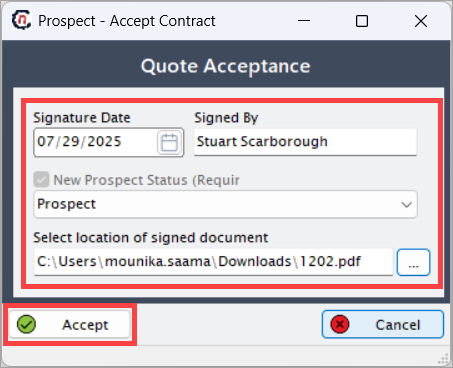This screenshot has width=453, height=368.
Task: Browse for signed document with ellipsis button
Action: point(413,262)
